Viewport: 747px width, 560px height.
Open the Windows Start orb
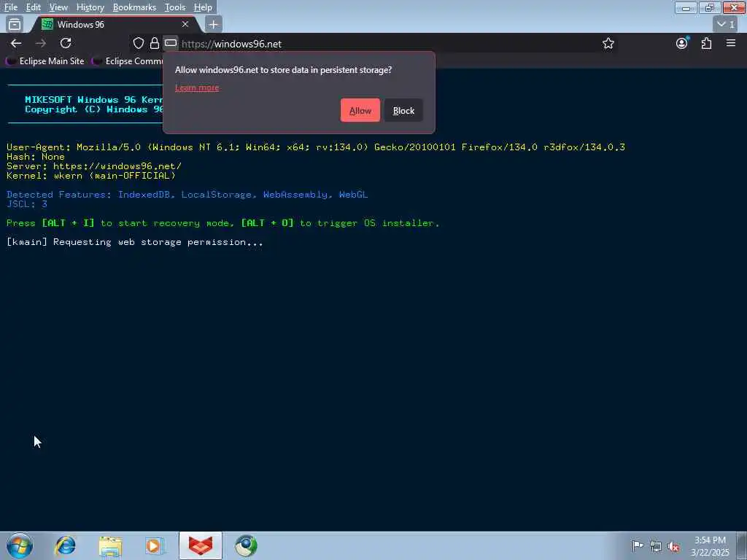coord(20,545)
